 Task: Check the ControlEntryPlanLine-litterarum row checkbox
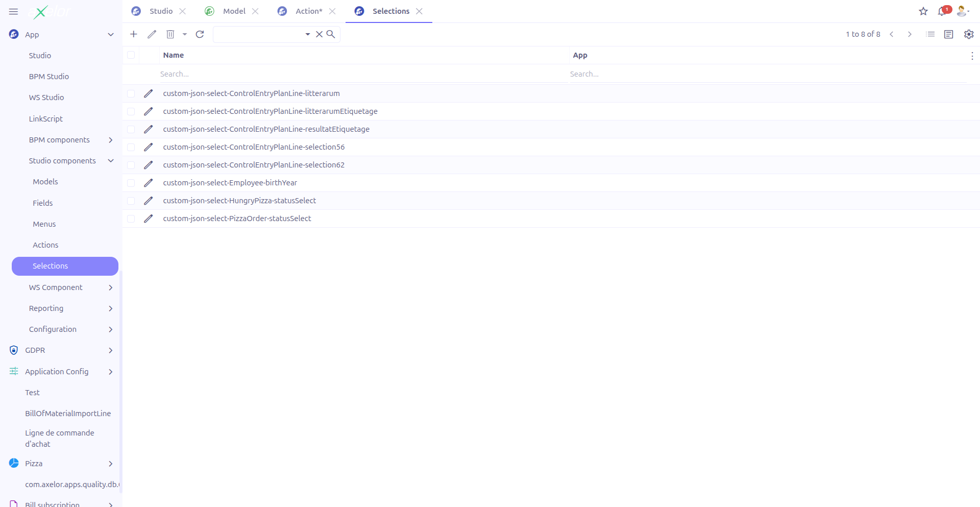point(131,93)
